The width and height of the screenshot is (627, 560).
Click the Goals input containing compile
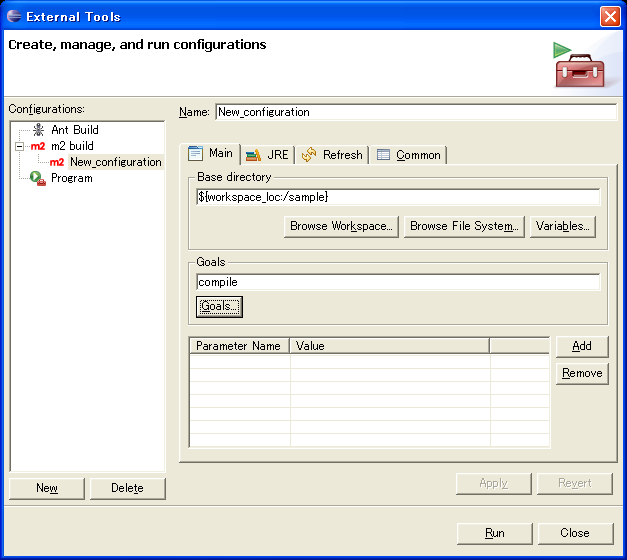click(397, 282)
